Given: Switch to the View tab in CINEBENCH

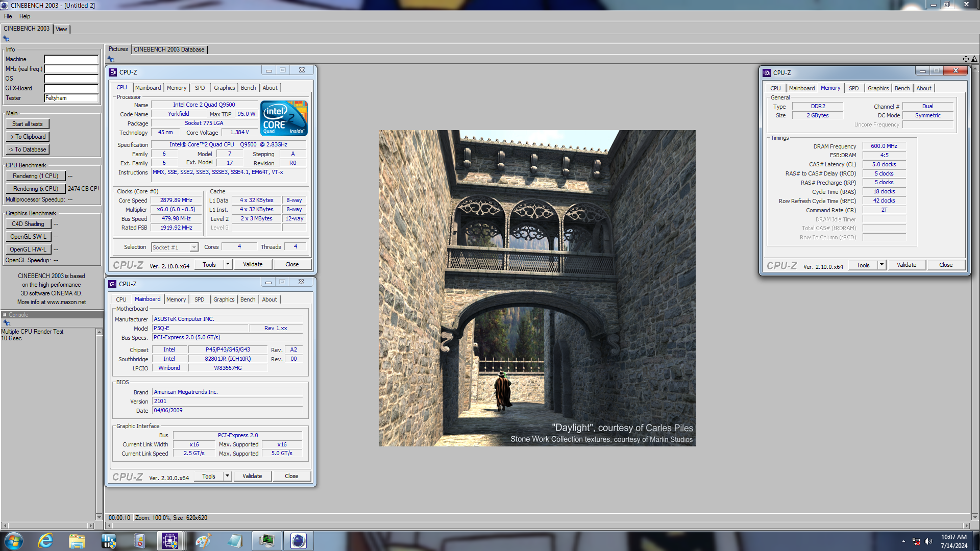Looking at the screenshot, I should tap(61, 29).
